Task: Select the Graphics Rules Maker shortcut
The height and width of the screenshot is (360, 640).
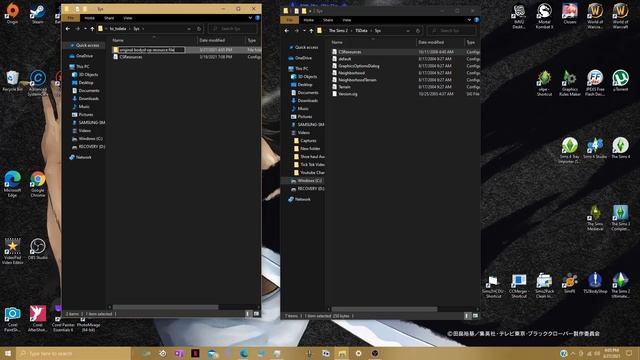Action: click(569, 84)
